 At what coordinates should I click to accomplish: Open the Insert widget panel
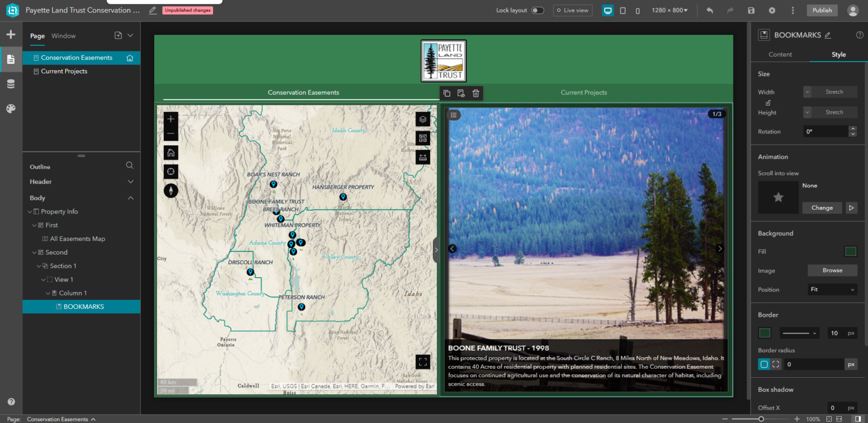pyautogui.click(x=11, y=34)
